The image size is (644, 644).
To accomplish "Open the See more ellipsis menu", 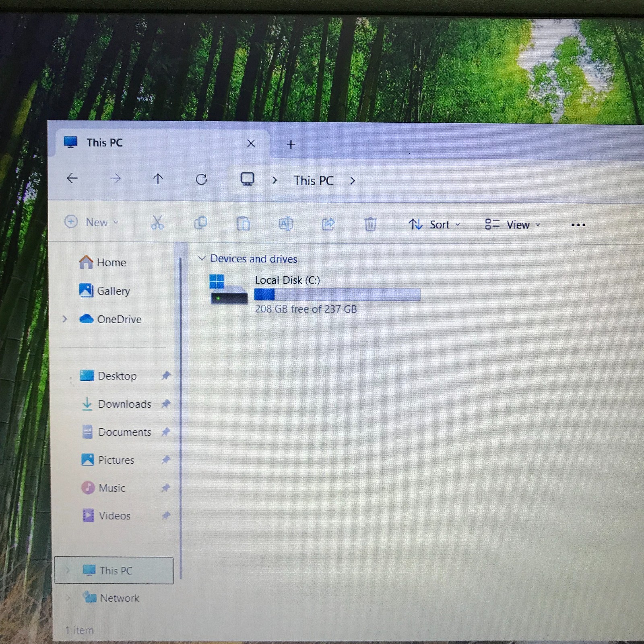I will pos(578,225).
